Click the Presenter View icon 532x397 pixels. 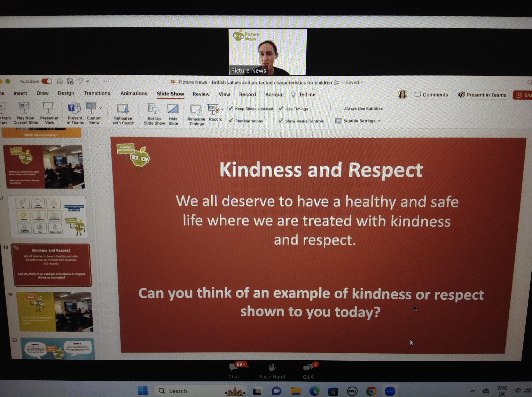coord(48,108)
